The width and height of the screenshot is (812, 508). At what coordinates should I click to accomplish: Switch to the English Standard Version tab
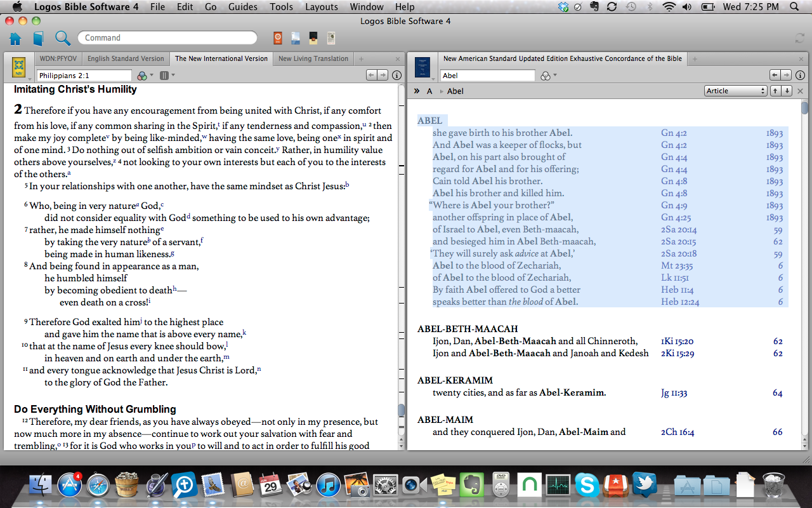pos(126,58)
